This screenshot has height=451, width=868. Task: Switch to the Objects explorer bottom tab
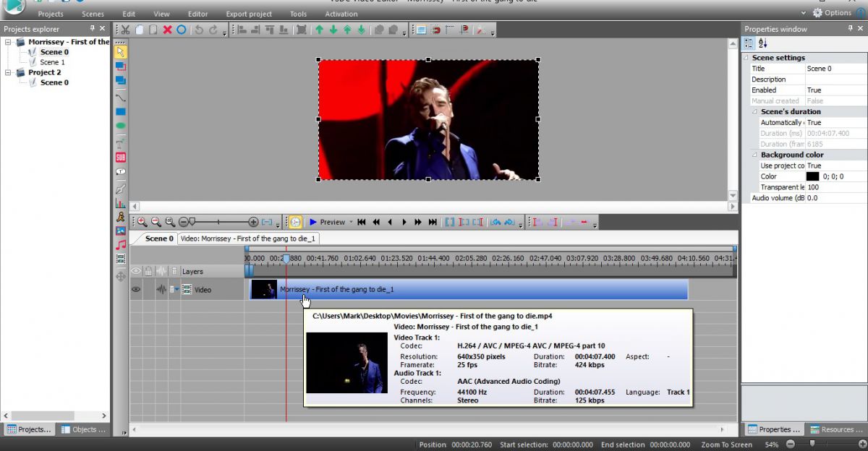coord(84,429)
